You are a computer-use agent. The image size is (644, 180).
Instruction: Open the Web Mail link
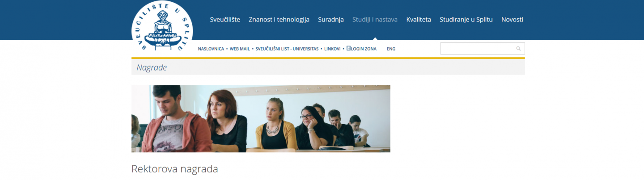pyautogui.click(x=240, y=49)
